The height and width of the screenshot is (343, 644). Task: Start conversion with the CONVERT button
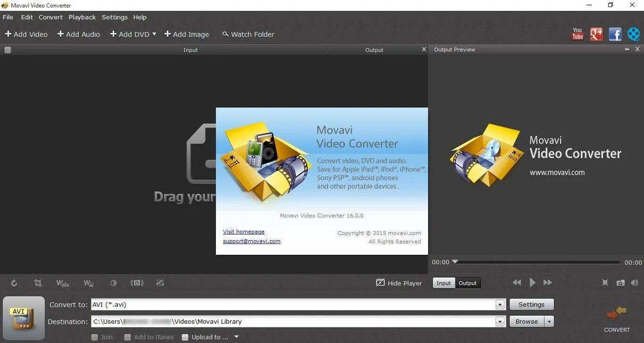tap(617, 319)
